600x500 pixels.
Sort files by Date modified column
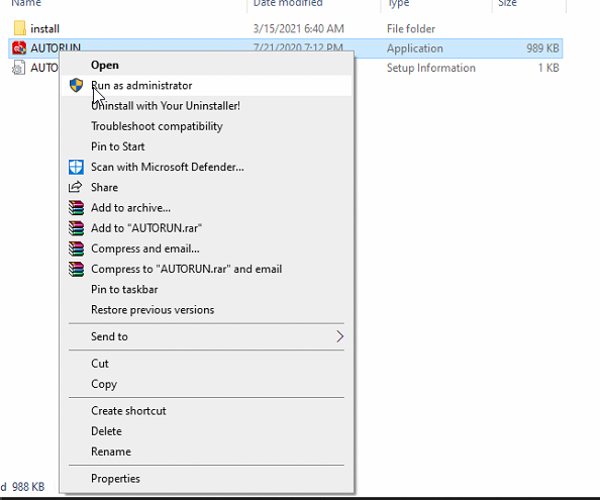(289, 4)
